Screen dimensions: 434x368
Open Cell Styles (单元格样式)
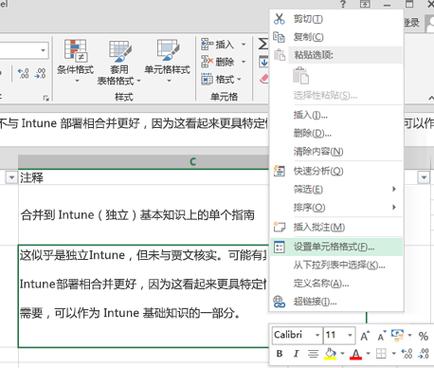167,61
